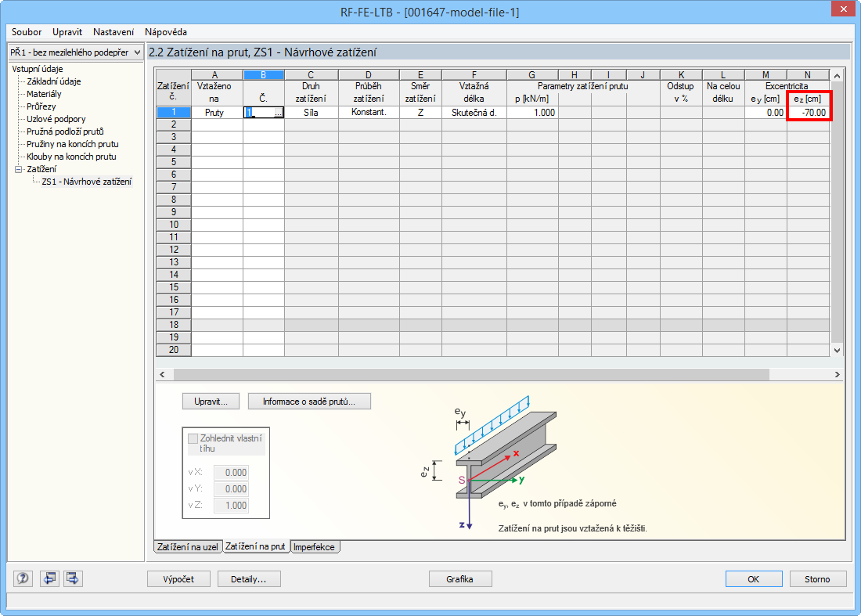Select Průřezy in navigation tree

coord(41,106)
